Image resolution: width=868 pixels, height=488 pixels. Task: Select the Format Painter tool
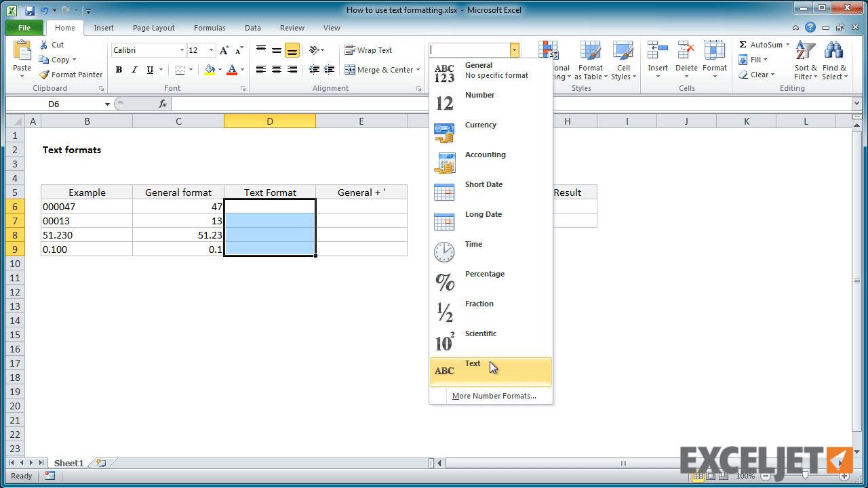[x=71, y=75]
